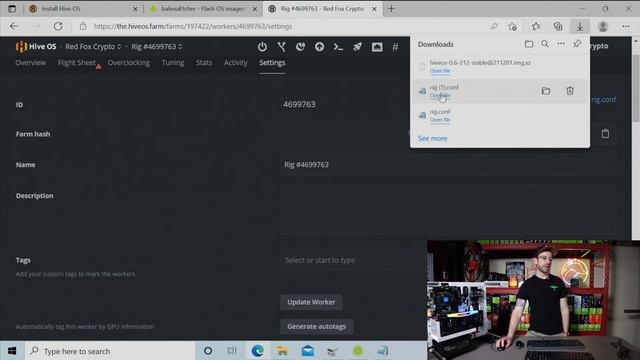640x360 pixels.
Task: Switch to balenaEtcher browser tab
Action: (x=202, y=9)
